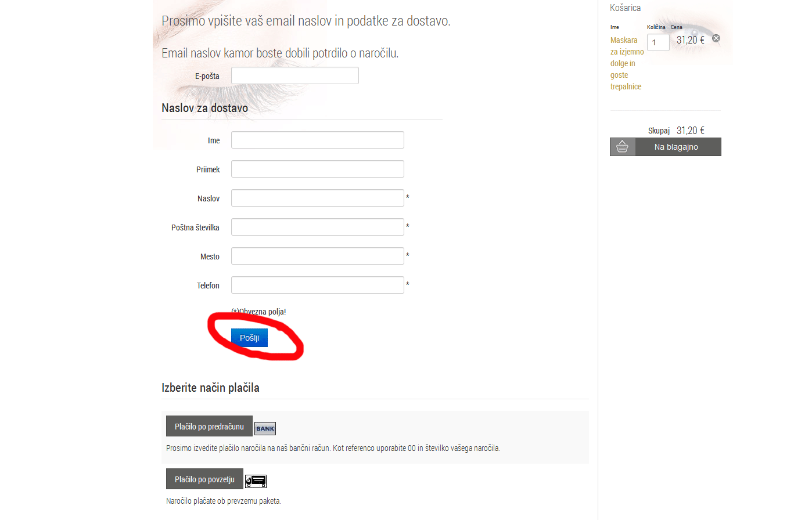Click the Poštna številka label text
Image resolution: width=812 pixels, height=520 pixels.
[x=195, y=228]
